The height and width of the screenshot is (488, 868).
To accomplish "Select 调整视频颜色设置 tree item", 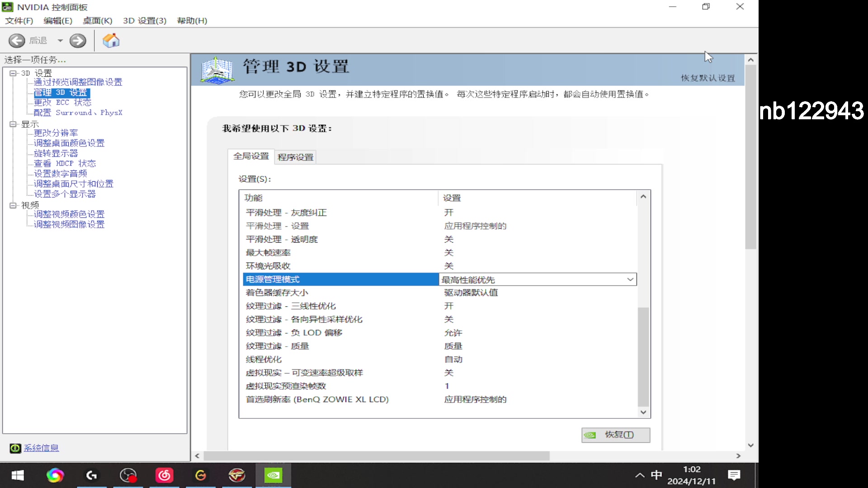I will click(x=69, y=214).
